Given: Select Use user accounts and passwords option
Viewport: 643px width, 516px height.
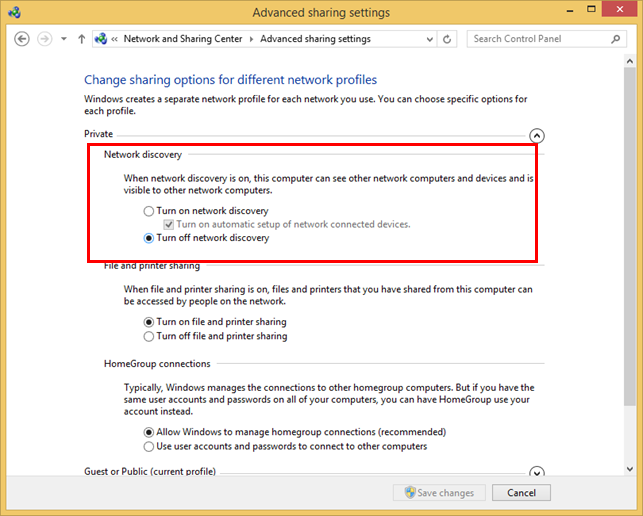Looking at the screenshot, I should pos(285,446).
